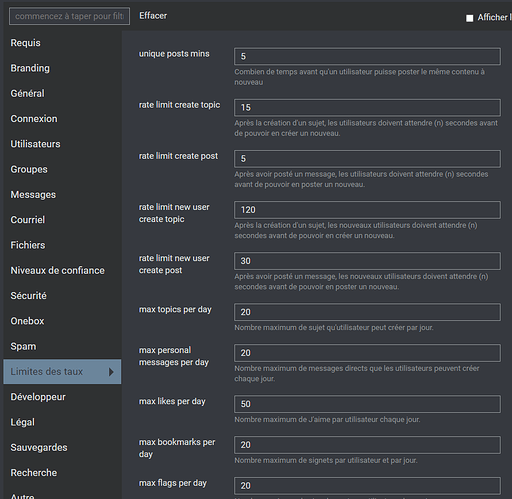Click description starting 'Combien de temps avant'

[359, 77]
